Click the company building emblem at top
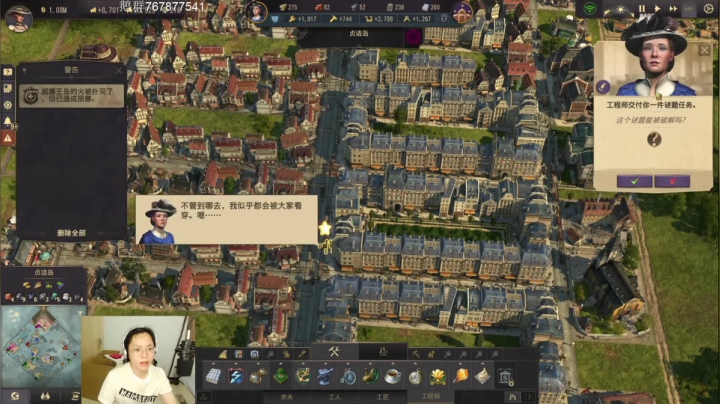This screenshot has width=720, height=404. [461, 11]
